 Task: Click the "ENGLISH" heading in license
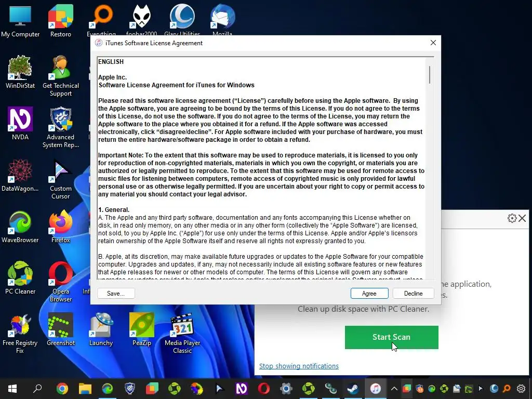click(111, 62)
